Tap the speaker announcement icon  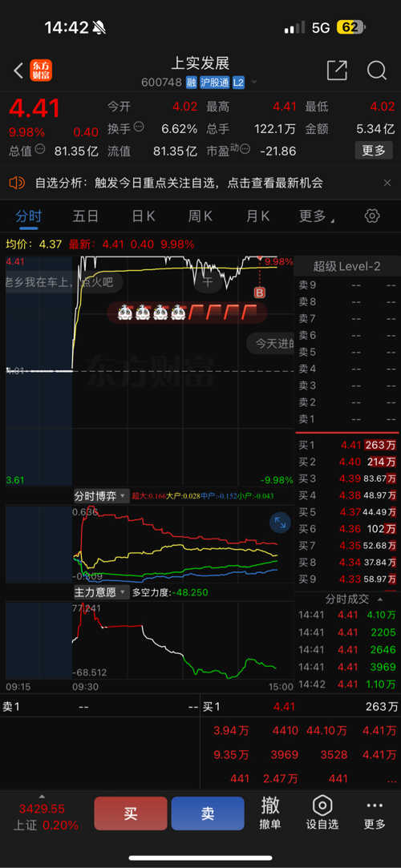(17, 182)
